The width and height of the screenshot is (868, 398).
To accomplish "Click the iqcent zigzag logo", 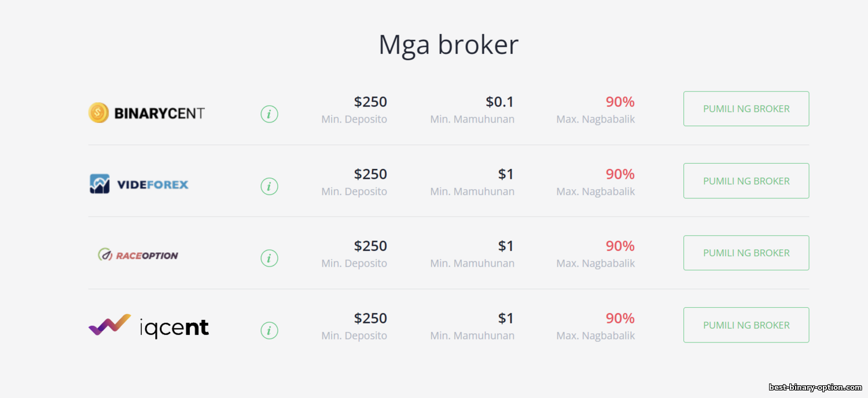I will [x=149, y=326].
